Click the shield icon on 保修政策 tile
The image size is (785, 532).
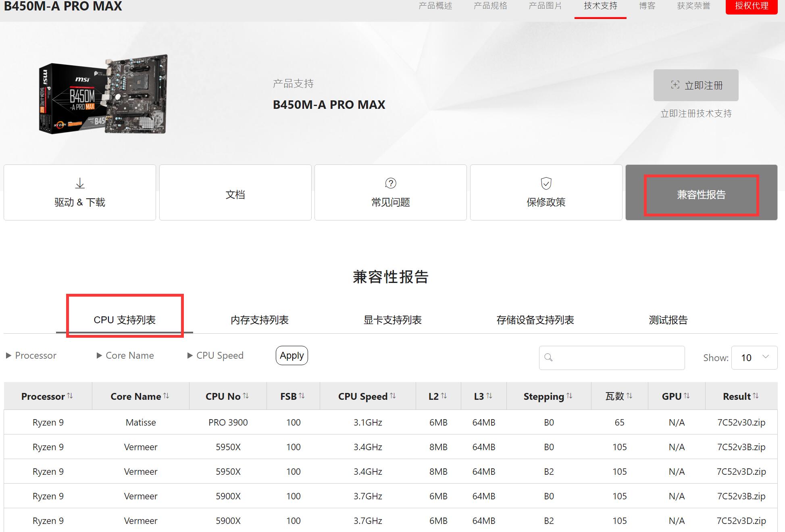point(546,183)
